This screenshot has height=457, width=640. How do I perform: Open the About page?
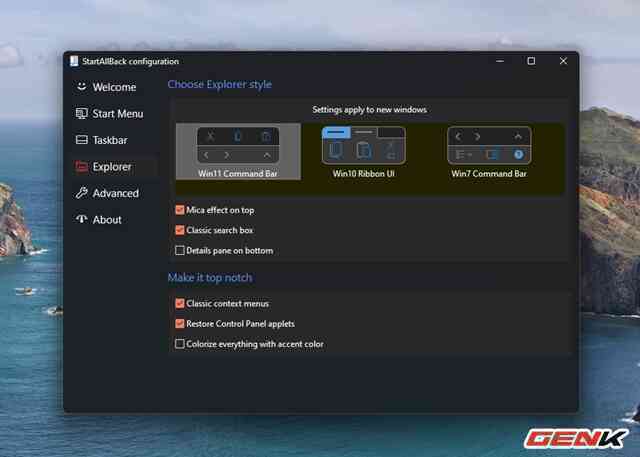(114, 220)
